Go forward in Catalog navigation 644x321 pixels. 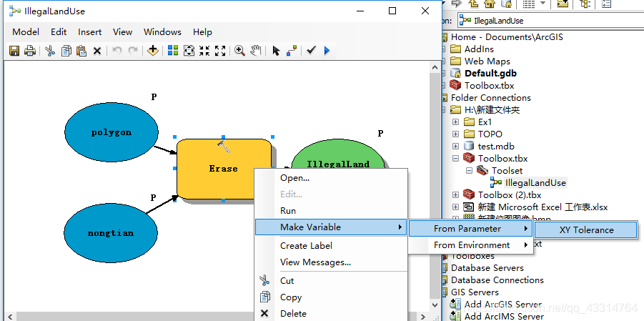[x=456, y=4]
